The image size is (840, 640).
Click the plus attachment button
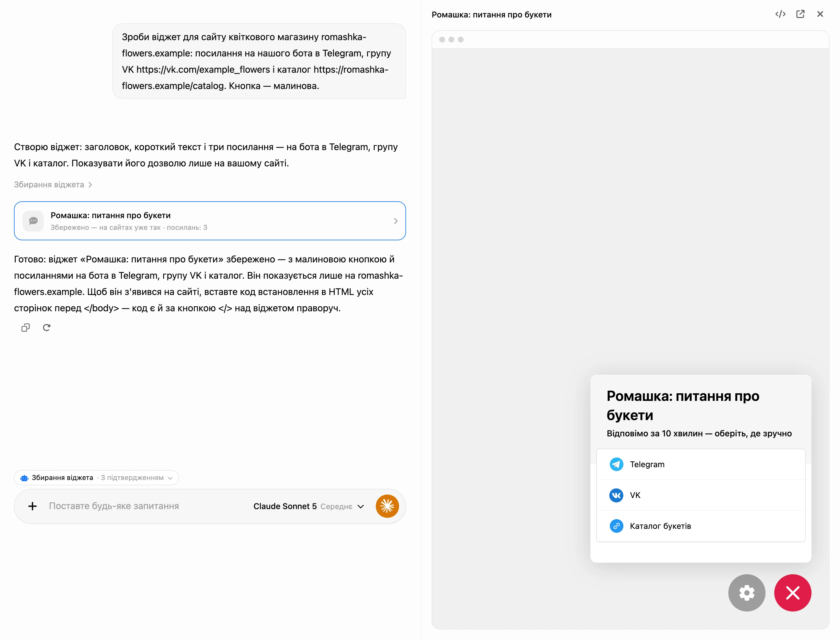coord(32,506)
